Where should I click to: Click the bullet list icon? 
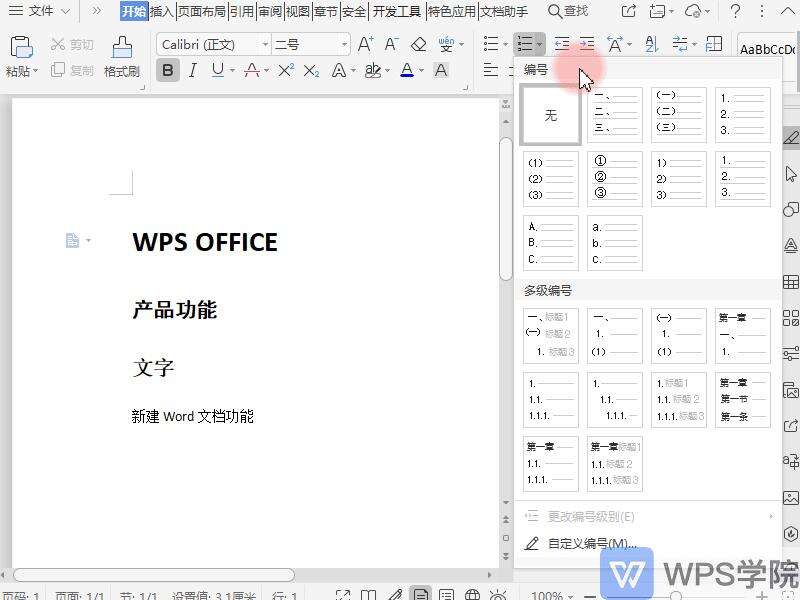pyautogui.click(x=490, y=44)
